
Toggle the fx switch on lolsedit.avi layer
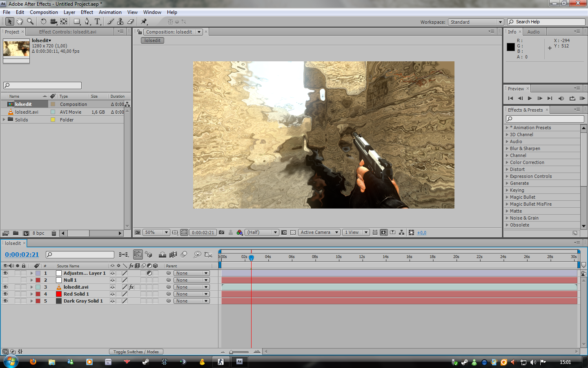[x=131, y=287]
